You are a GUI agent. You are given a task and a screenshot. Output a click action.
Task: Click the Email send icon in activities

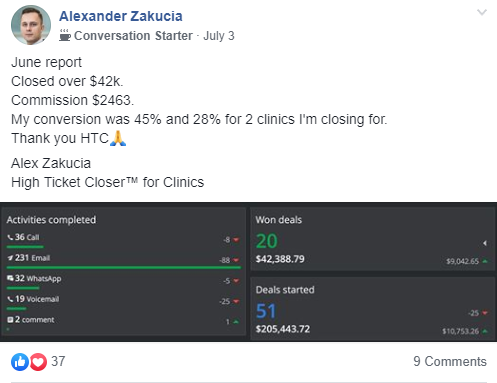click(10, 258)
